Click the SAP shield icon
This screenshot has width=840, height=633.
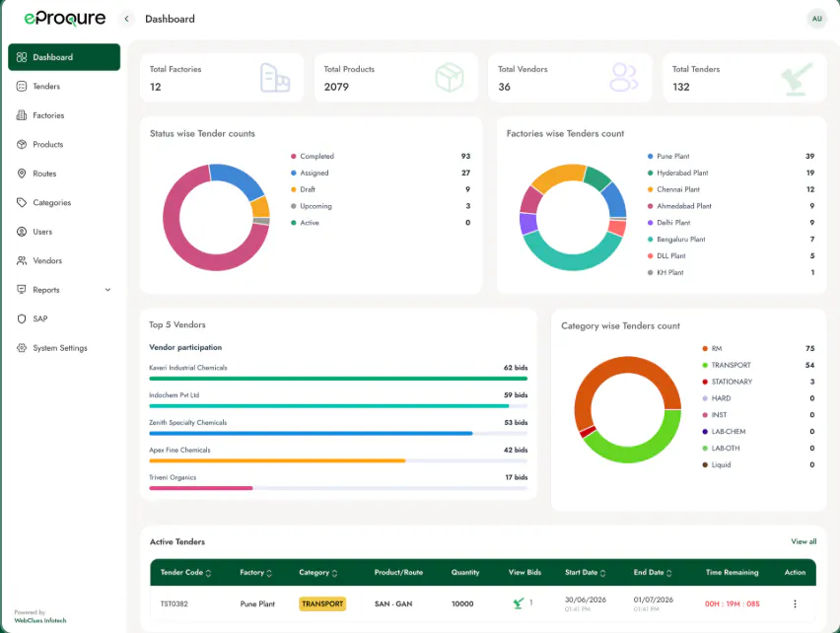[22, 318]
